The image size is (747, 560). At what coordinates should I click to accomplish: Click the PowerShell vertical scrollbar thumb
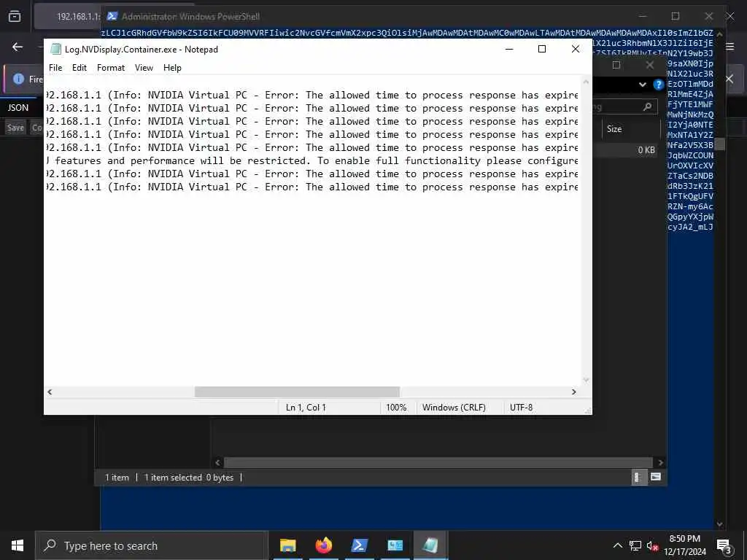719,144
